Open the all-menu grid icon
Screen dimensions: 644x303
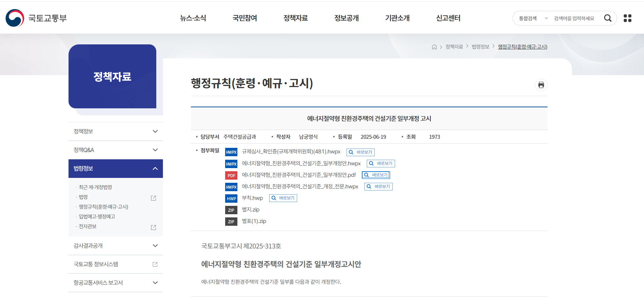(628, 18)
